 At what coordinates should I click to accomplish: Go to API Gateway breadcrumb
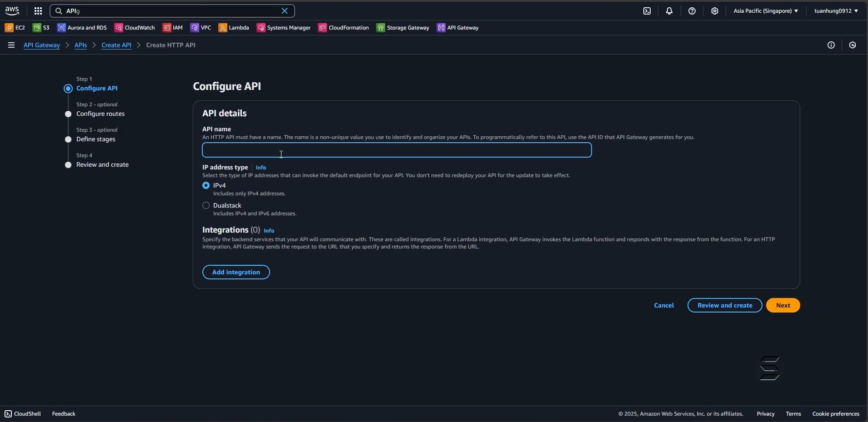tap(42, 45)
